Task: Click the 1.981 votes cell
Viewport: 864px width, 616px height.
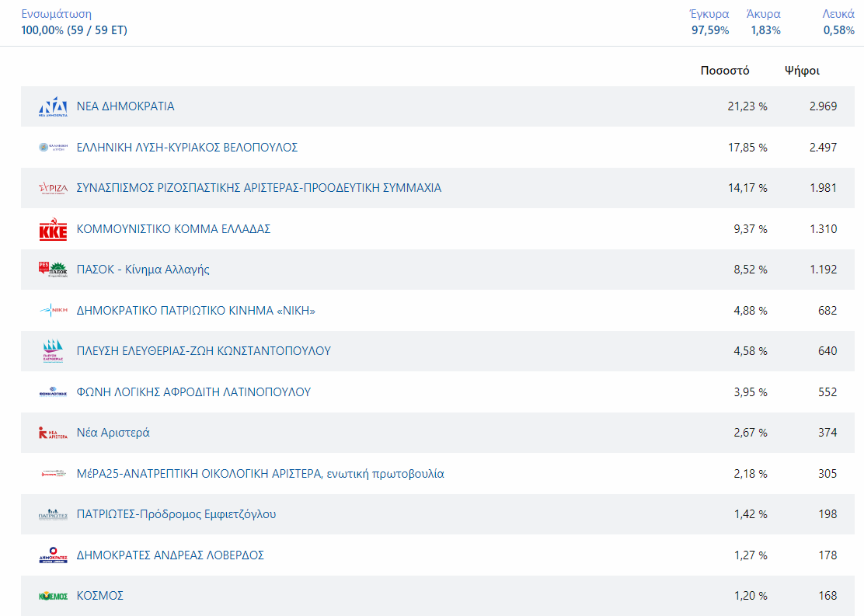Action: (x=824, y=188)
